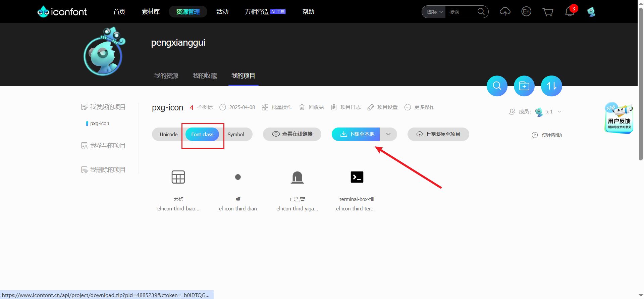Click 查看在线链接 button

click(x=292, y=134)
